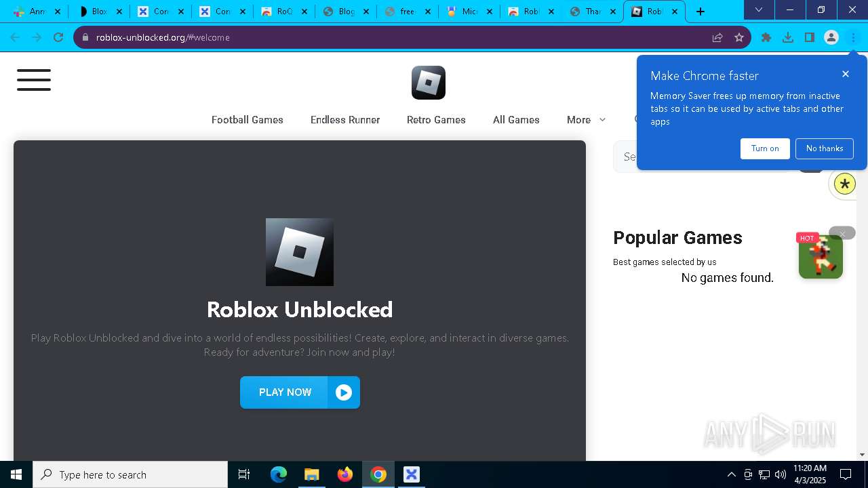Open the hamburger menu on the site

[x=34, y=80]
